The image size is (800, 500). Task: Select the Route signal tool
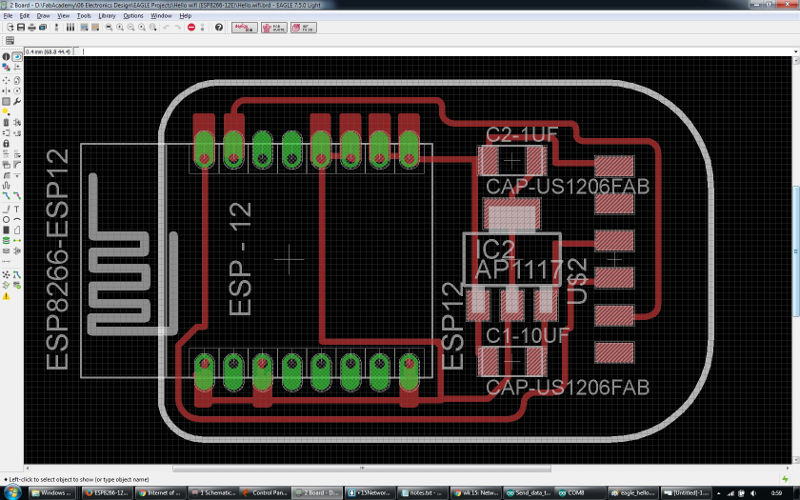point(6,195)
